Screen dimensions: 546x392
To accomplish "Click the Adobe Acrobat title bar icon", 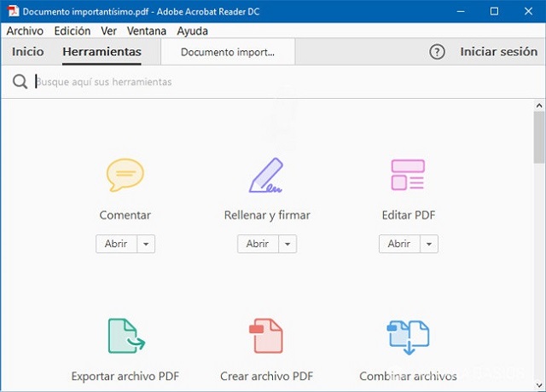I will 14,11.
